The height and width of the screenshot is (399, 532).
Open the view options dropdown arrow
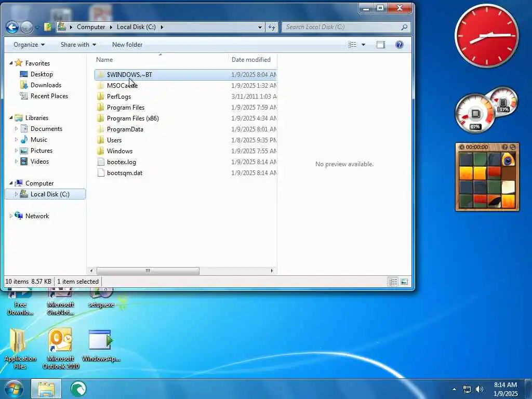pos(363,45)
